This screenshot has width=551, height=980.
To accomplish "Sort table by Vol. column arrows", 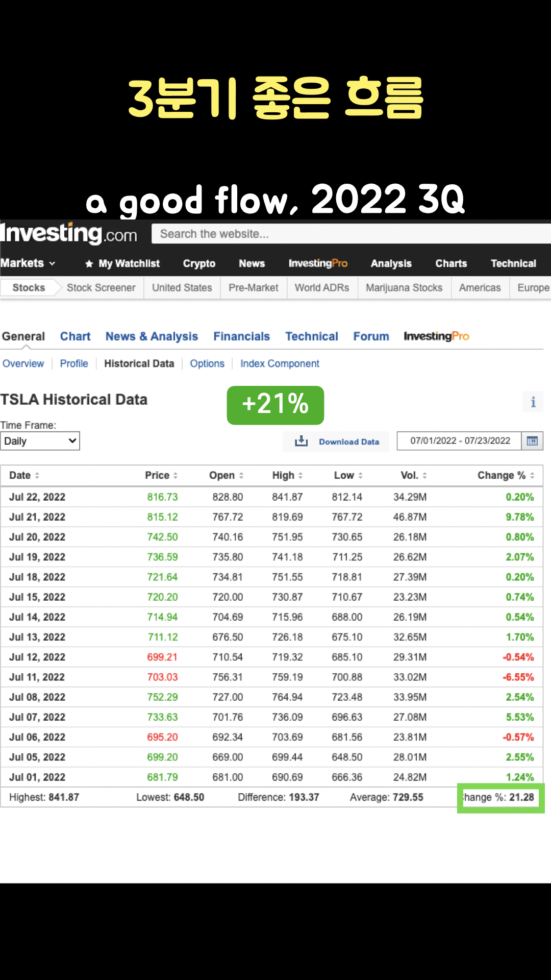I will (x=424, y=476).
